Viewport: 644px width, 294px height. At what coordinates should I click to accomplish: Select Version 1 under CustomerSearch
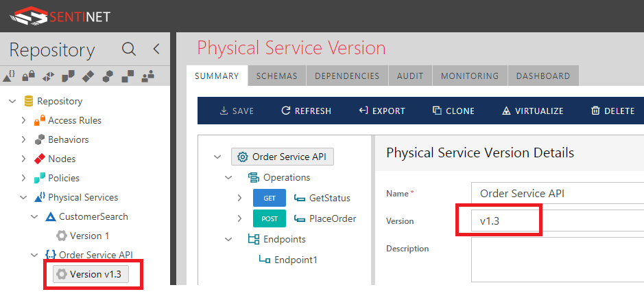click(x=90, y=236)
